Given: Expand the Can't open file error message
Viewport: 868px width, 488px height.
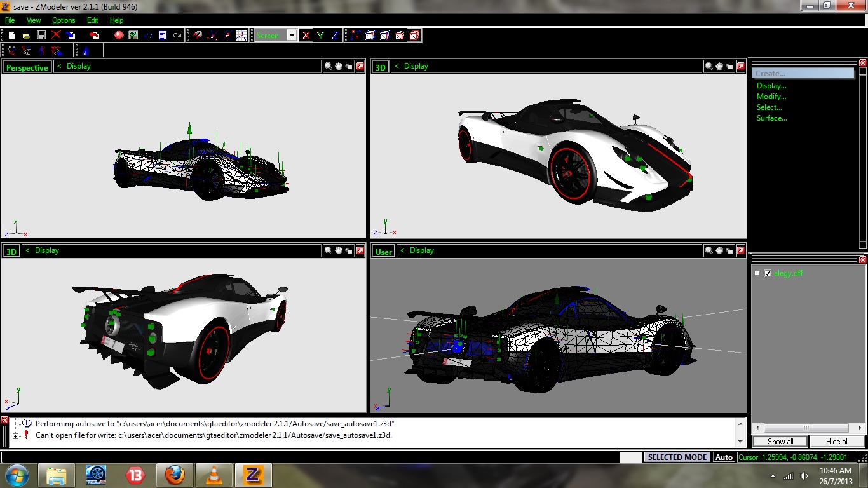Looking at the screenshot, I should pos(15,436).
